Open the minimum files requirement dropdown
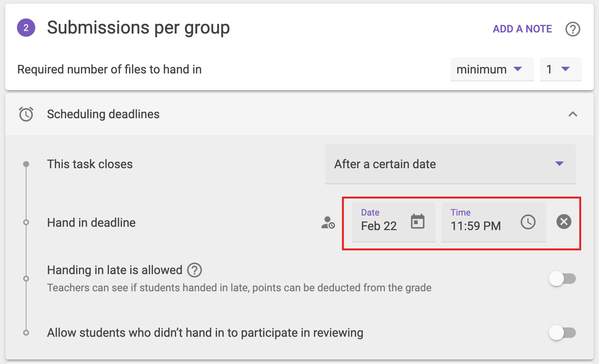599x364 pixels. click(492, 69)
